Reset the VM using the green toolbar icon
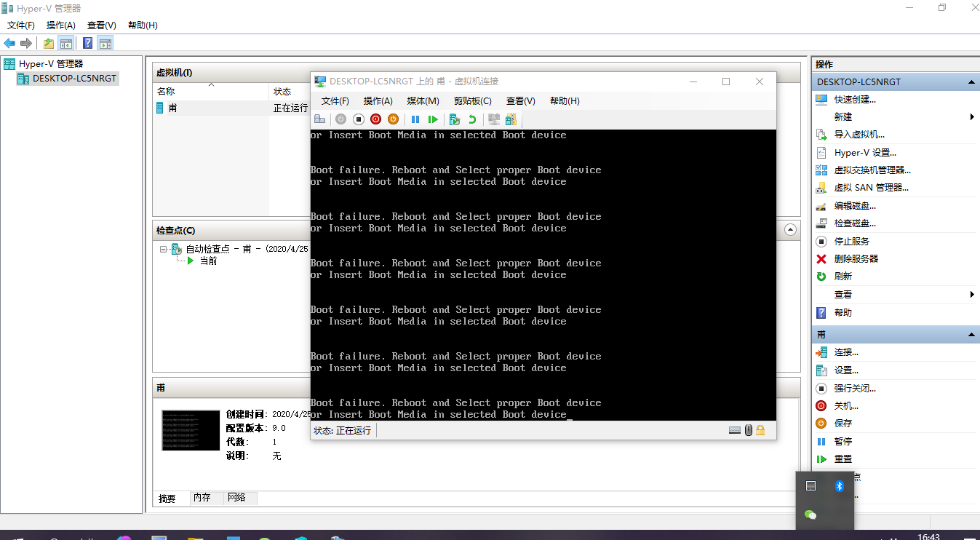This screenshot has width=980, height=540. point(433,119)
